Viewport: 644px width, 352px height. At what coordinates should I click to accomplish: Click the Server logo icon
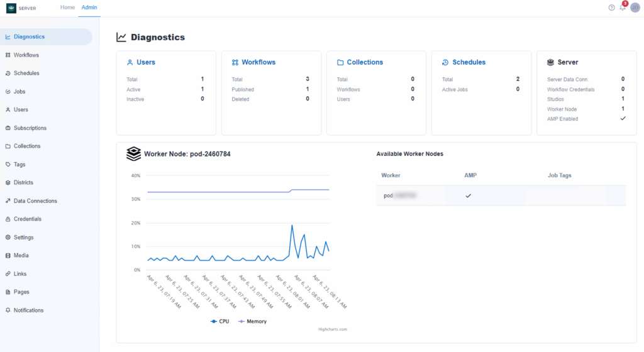point(11,8)
